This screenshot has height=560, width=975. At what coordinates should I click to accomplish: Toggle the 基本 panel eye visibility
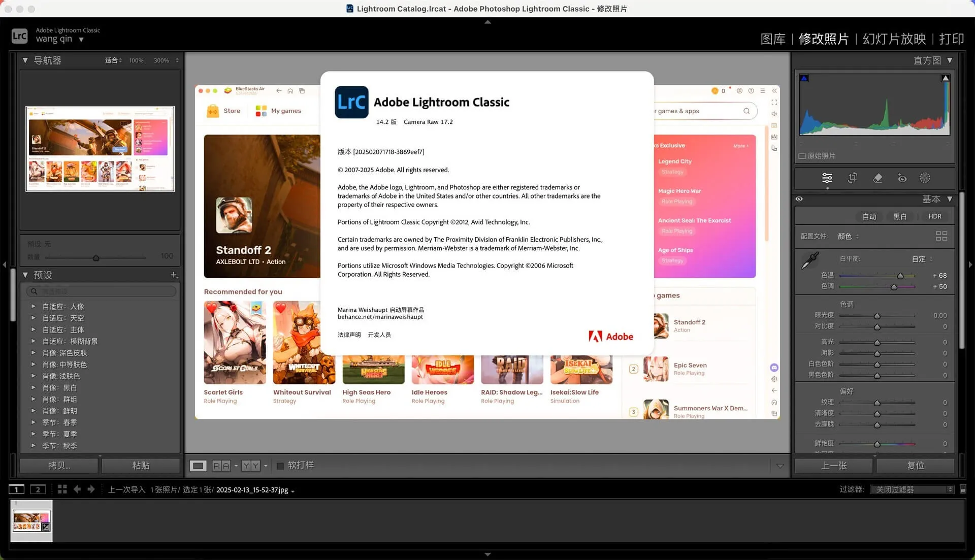click(x=799, y=199)
